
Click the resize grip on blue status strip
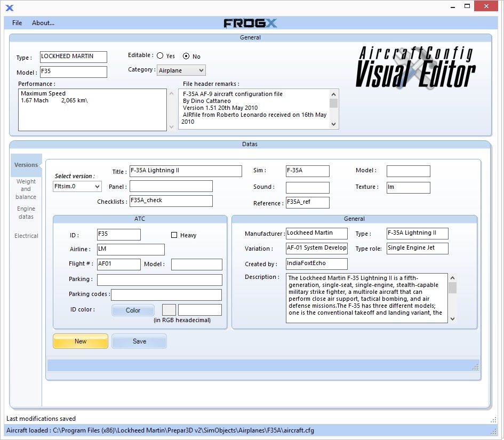tap(475, 367)
